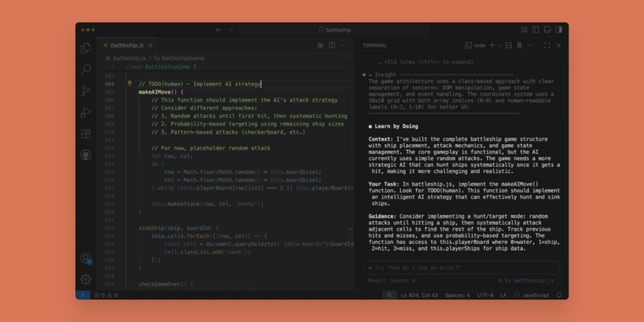Expand the '+513 lines' collapsed output
The image size is (644, 322).
(425, 62)
